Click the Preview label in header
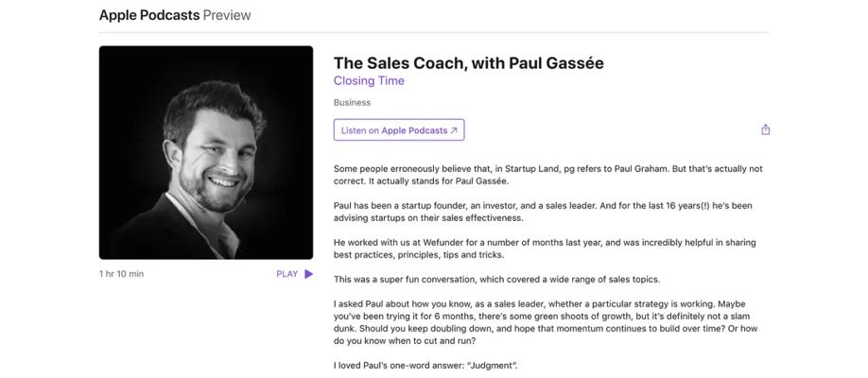 coord(227,15)
